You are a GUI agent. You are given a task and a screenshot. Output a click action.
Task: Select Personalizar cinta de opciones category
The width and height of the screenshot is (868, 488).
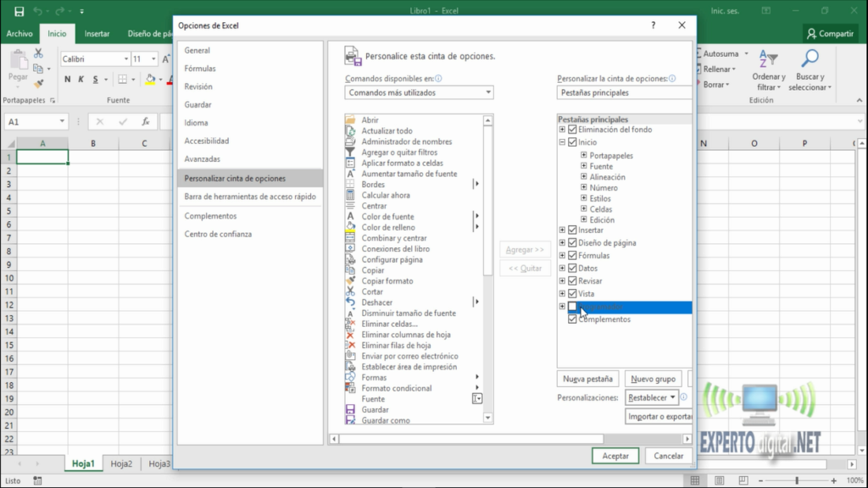point(236,178)
